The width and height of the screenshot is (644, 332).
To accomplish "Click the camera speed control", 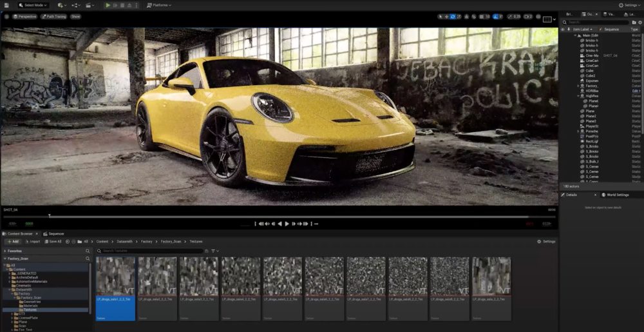I will click(528, 17).
